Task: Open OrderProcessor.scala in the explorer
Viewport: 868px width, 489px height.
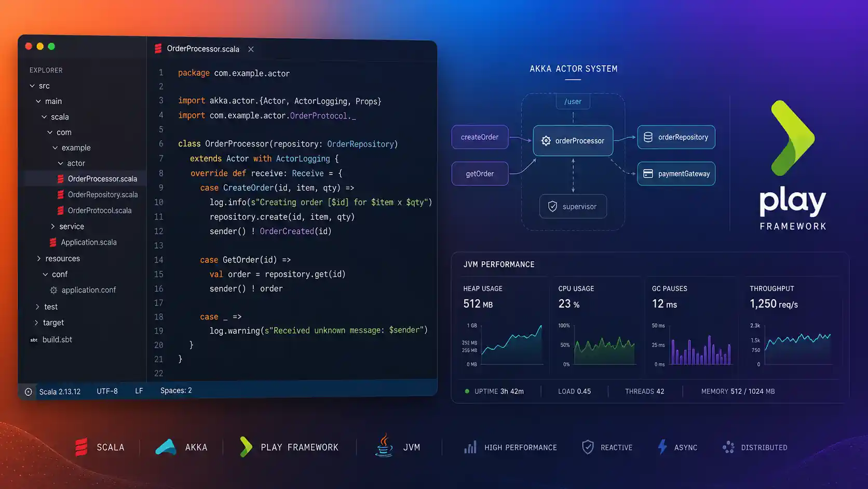Action: point(102,179)
